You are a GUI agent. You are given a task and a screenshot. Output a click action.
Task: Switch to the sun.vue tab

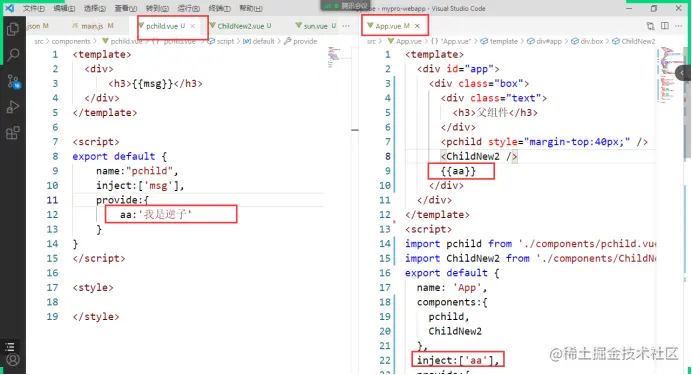tap(316, 26)
